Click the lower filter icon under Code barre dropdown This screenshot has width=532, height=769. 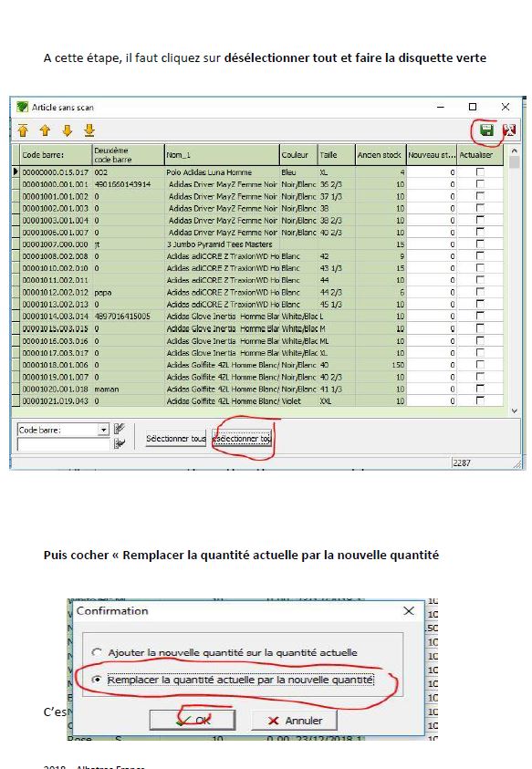(x=119, y=443)
